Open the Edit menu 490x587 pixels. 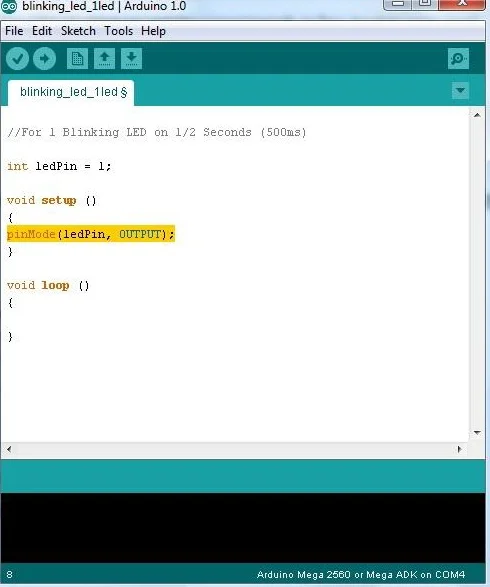click(42, 31)
